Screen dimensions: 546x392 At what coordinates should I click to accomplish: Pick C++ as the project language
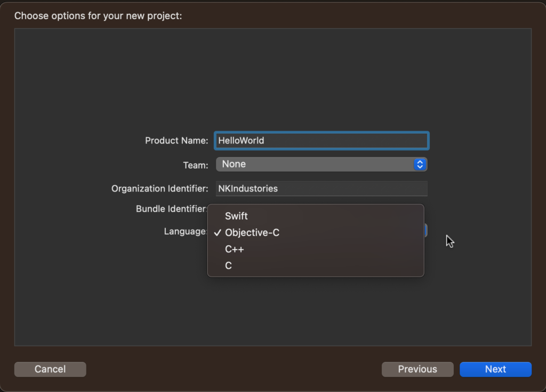coord(316,249)
